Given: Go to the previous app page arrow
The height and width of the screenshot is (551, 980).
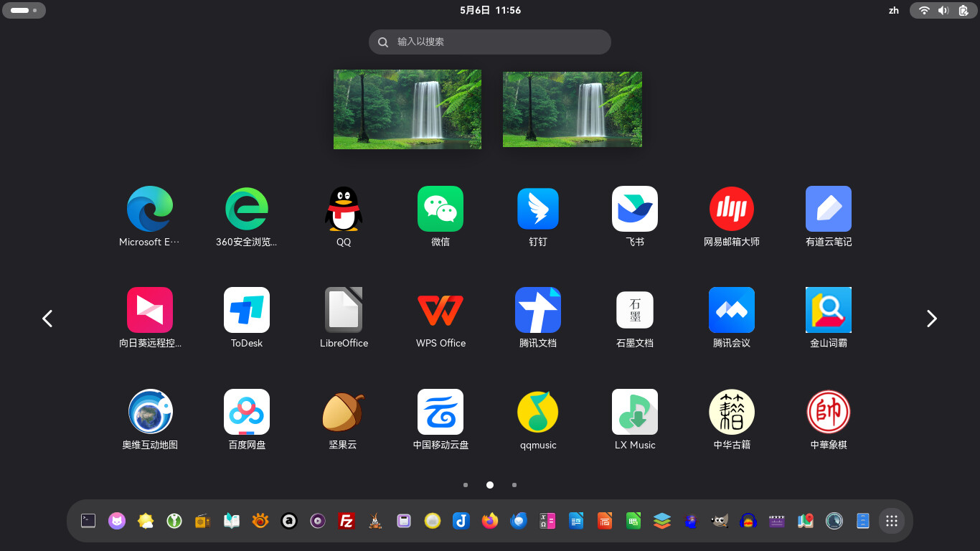Looking at the screenshot, I should click(x=47, y=319).
